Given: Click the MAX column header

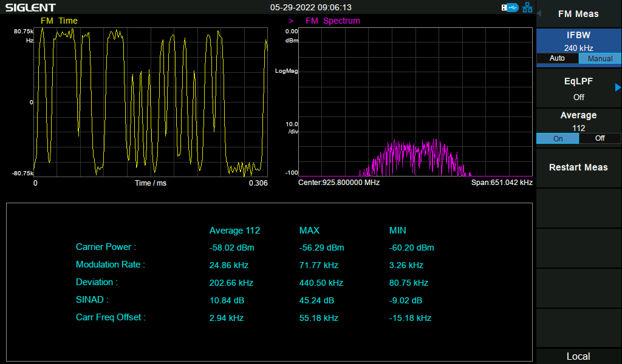Looking at the screenshot, I should tap(309, 231).
